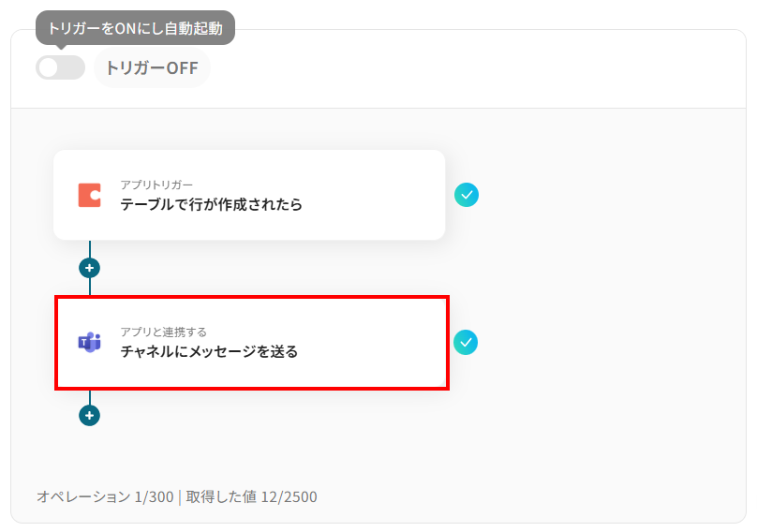Click the checkmark beside the table trigger

[467, 195]
